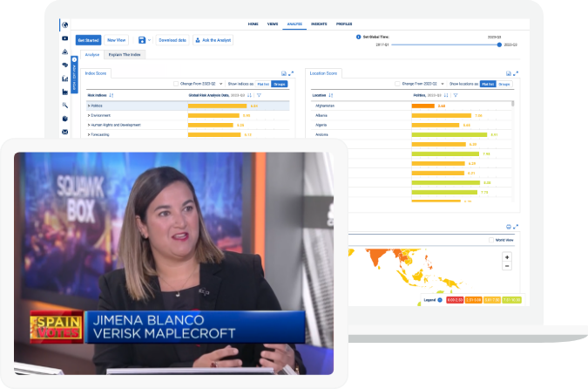
Task: Open the warning triangle sidebar icon
Action: tap(64, 51)
